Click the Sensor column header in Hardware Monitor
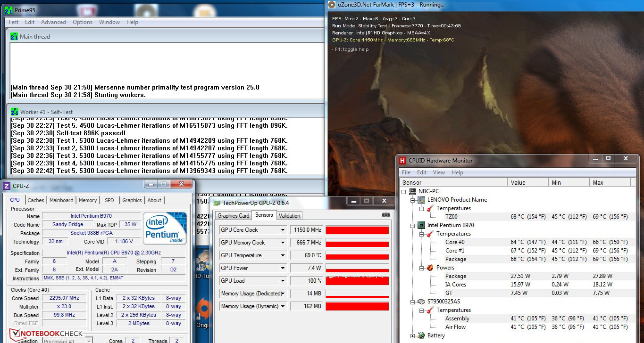Image resolution: width=644 pixels, height=343 pixels. point(453,183)
